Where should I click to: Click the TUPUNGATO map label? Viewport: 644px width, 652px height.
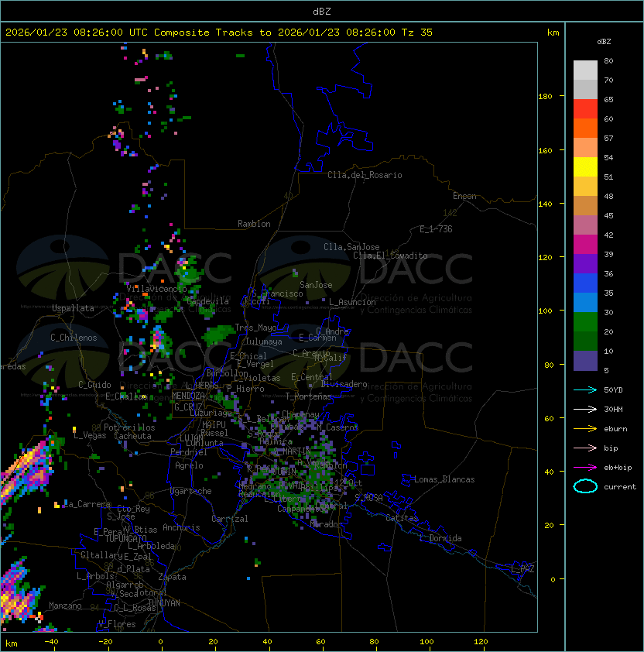click(x=125, y=538)
